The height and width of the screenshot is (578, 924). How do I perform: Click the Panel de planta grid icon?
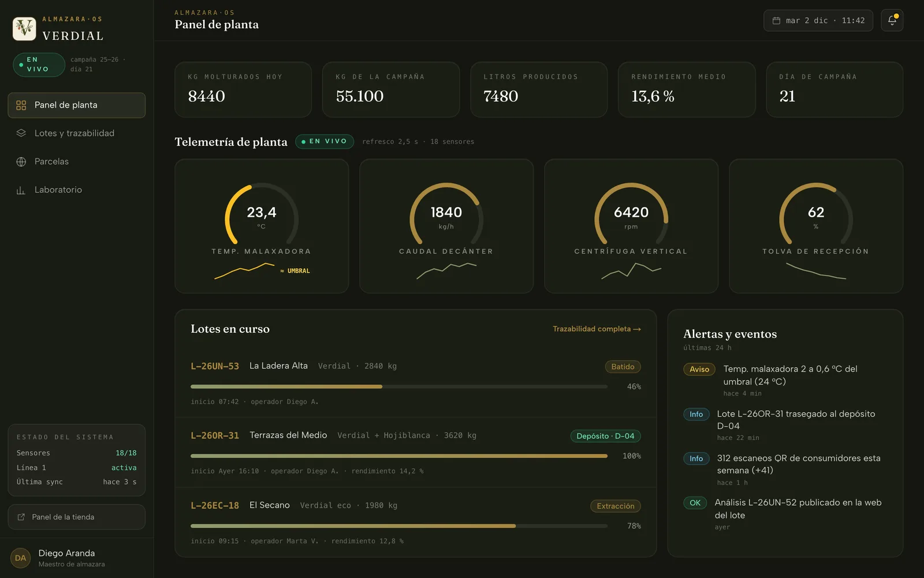21,105
